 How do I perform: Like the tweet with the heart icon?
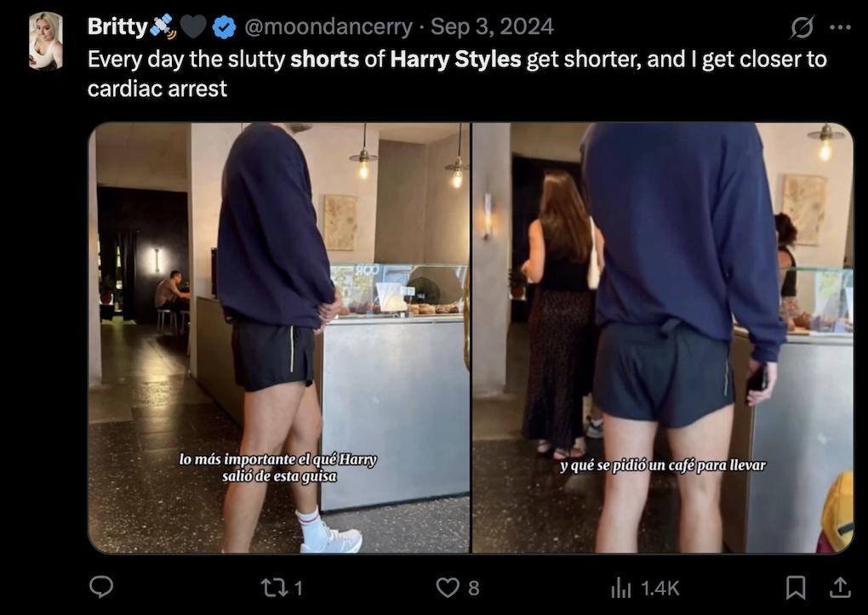coord(448,587)
